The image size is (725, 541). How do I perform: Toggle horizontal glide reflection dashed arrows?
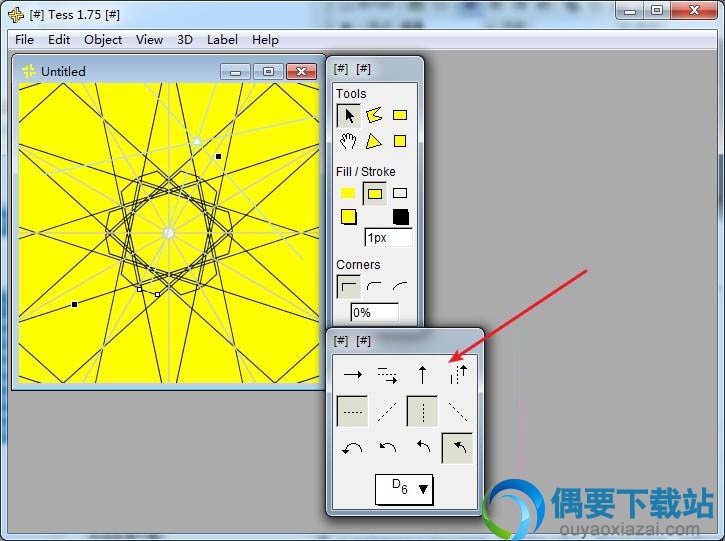(387, 375)
